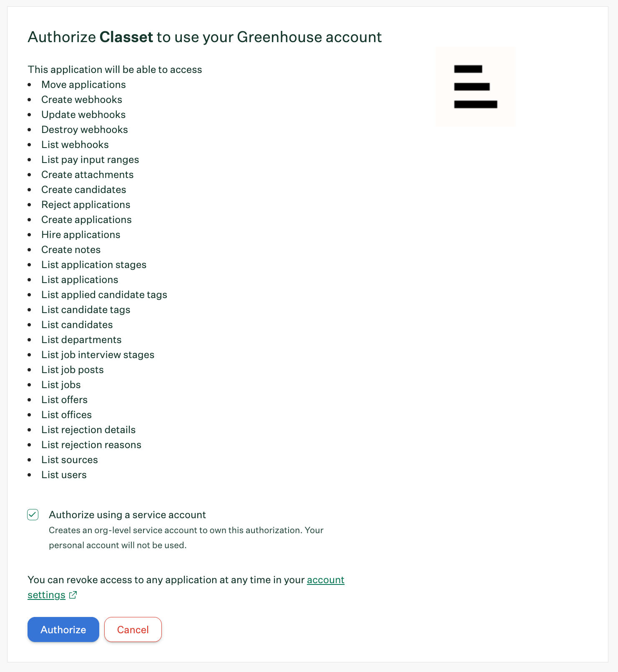Click the page heading 'Authorize Classet'

[x=205, y=37]
